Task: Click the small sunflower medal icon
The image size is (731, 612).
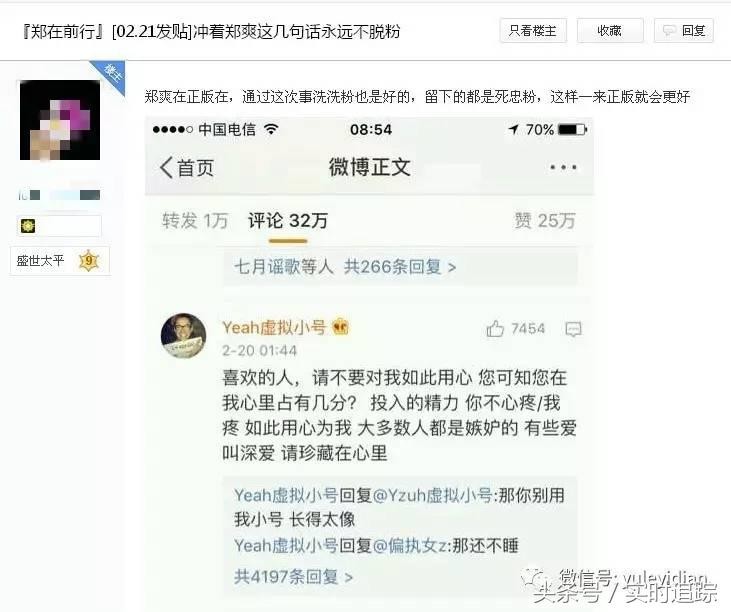Action: tap(28, 226)
